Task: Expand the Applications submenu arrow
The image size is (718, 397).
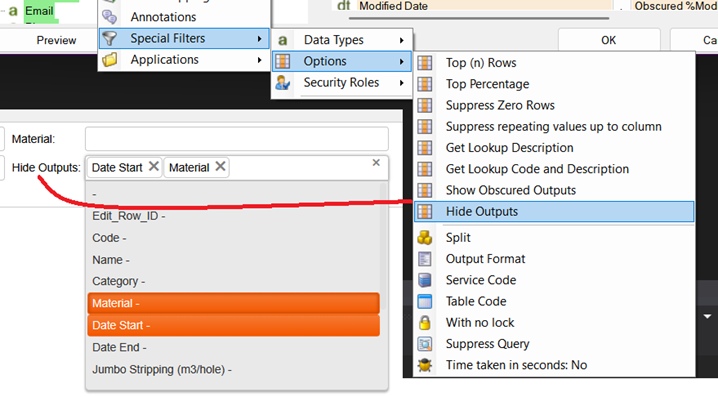Action: coord(260,60)
